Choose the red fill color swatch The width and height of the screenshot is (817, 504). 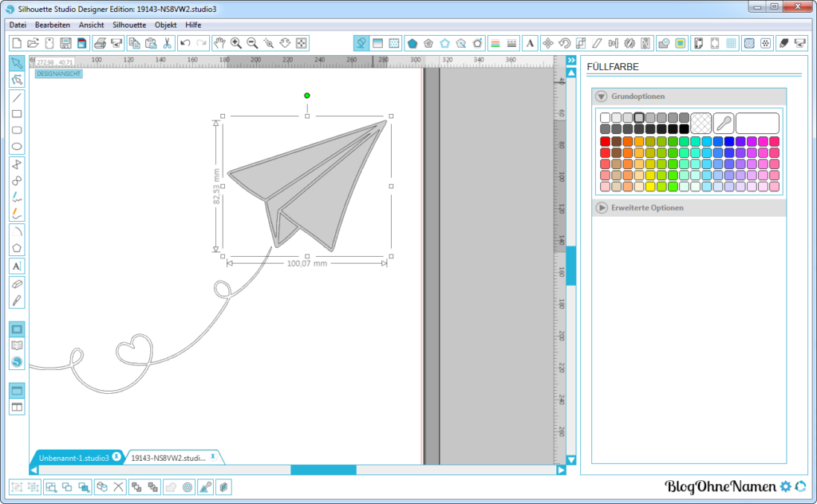click(x=605, y=141)
